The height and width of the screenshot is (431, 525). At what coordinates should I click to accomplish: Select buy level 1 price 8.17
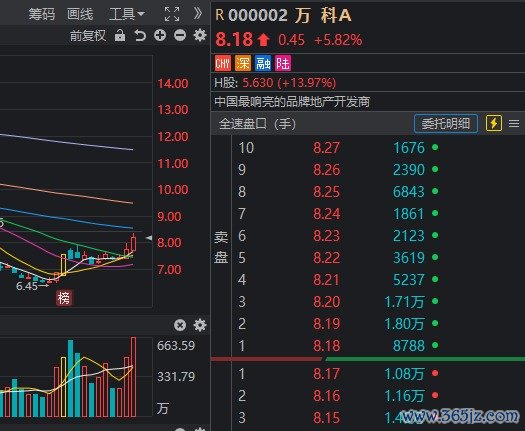(326, 374)
